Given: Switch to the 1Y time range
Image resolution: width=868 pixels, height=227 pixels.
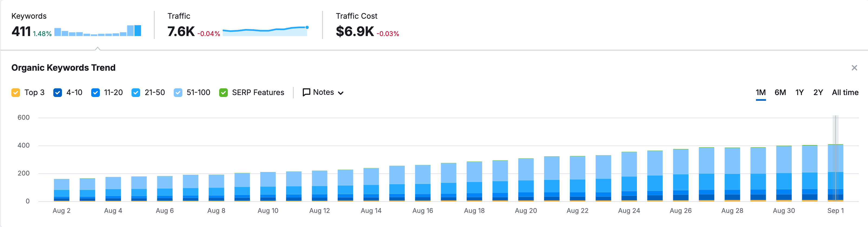Looking at the screenshot, I should pyautogui.click(x=799, y=93).
